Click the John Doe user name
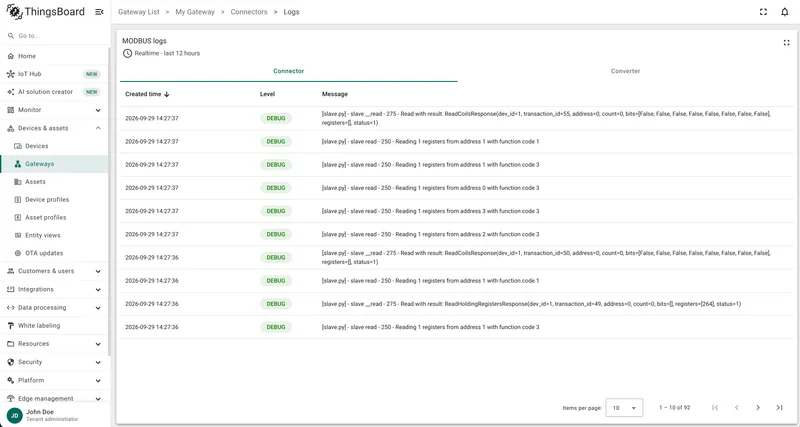Viewport: 800px width, 427px height. 40,412
